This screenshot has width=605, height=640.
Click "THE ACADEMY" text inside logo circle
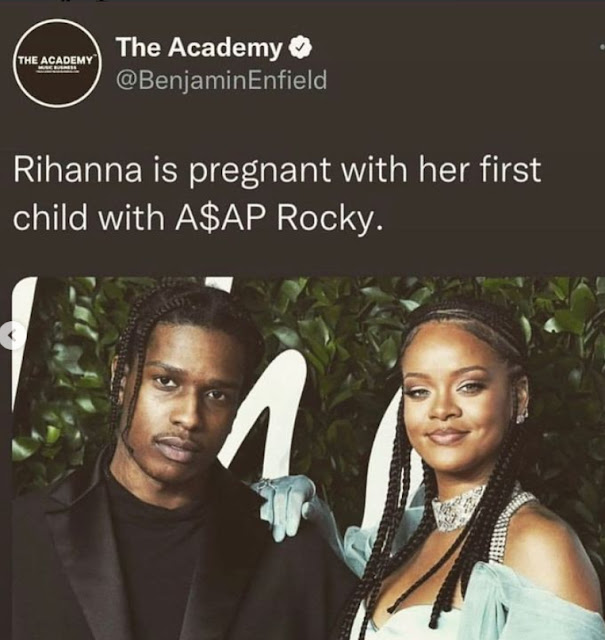click(56, 60)
